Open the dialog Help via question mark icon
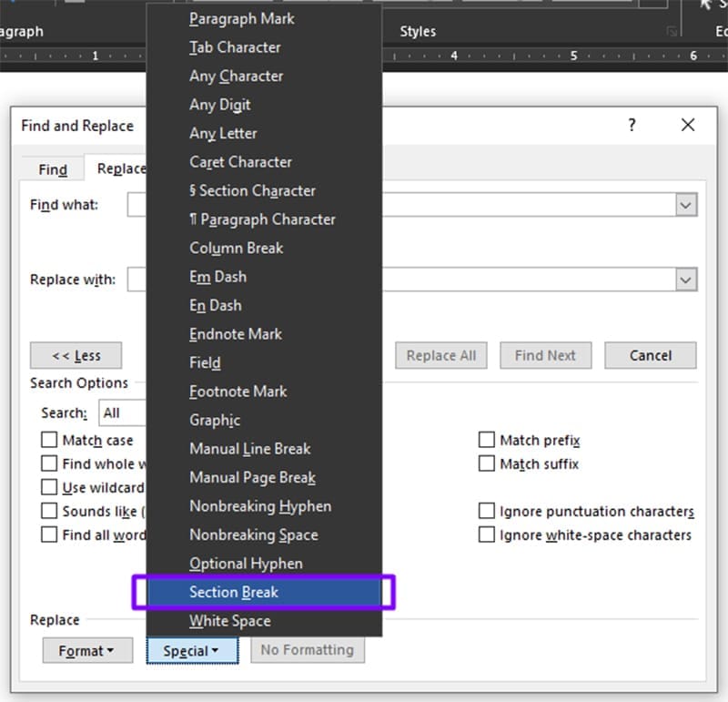This screenshot has width=728, height=702. [x=632, y=125]
